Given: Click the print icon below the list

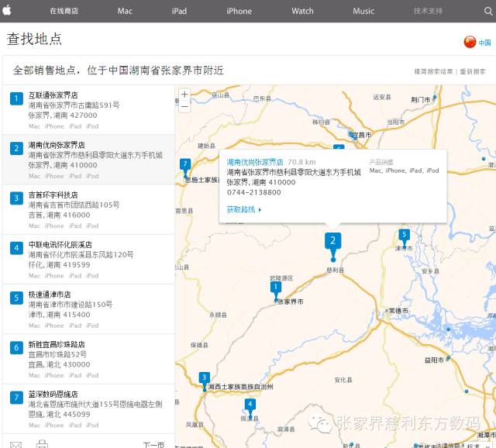Looking at the screenshot, I should (x=42, y=443).
